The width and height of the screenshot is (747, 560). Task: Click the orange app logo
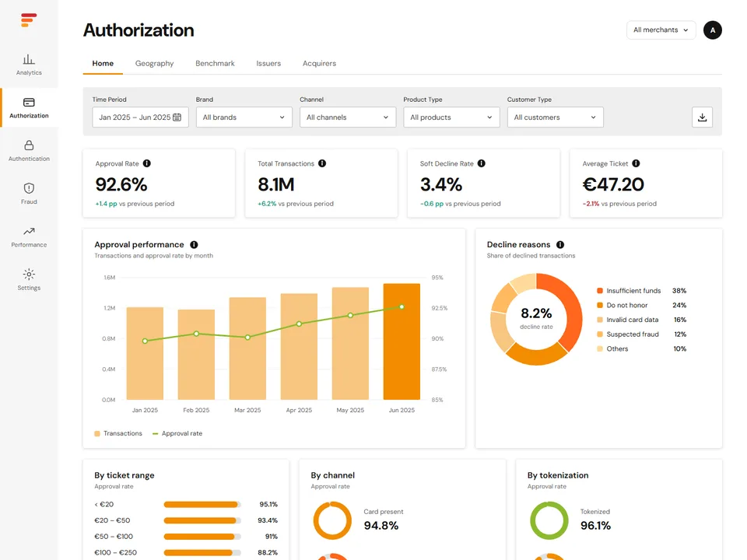29,20
